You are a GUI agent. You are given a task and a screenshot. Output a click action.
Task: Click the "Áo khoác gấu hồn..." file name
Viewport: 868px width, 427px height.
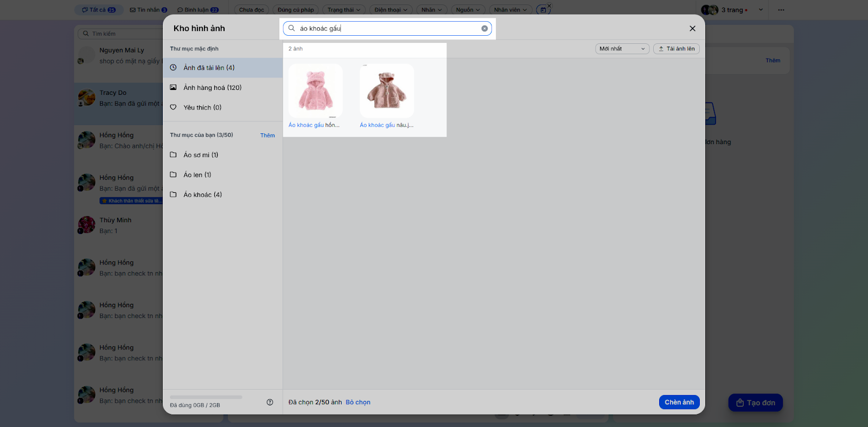314,125
